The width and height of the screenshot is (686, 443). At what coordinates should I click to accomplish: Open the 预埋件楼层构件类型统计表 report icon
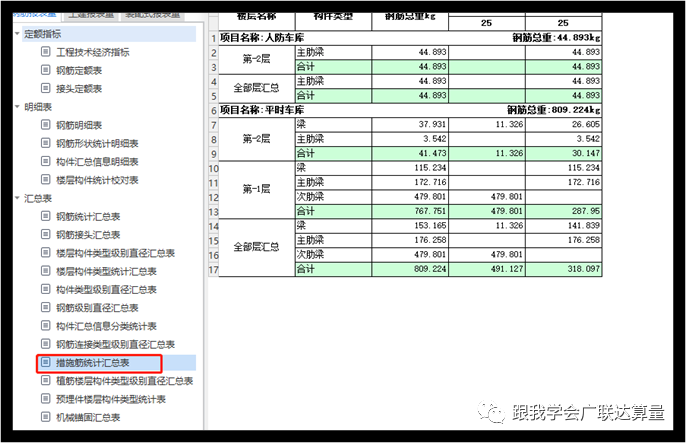46,399
